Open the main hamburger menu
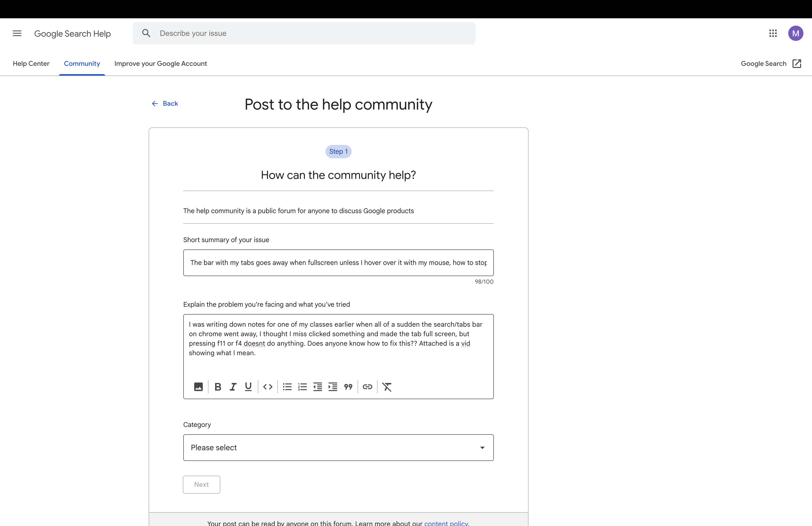The image size is (812, 526). point(17,33)
